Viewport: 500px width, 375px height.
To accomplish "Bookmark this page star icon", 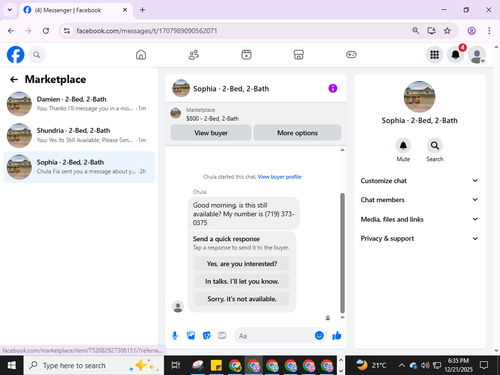I will 447,31.
